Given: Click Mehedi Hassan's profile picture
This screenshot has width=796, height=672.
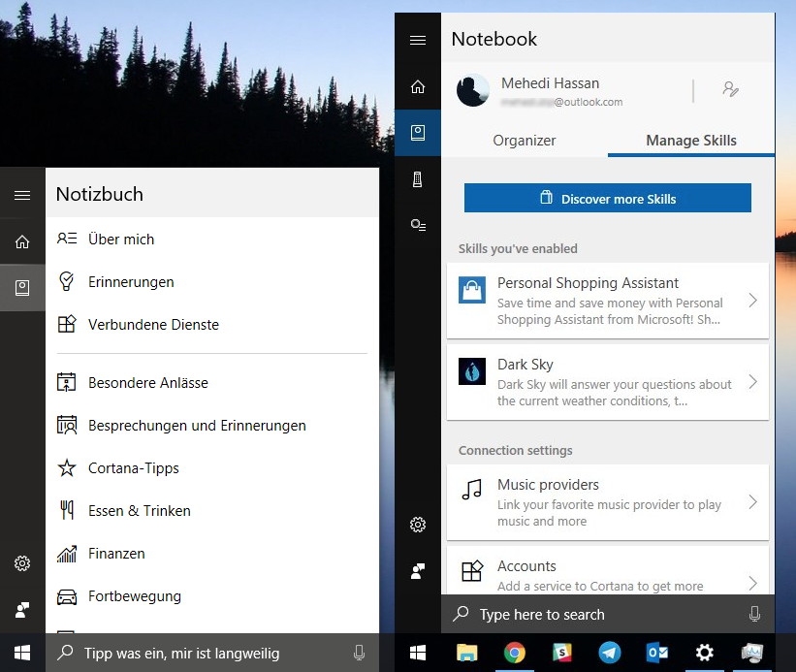Looking at the screenshot, I should click(x=472, y=90).
